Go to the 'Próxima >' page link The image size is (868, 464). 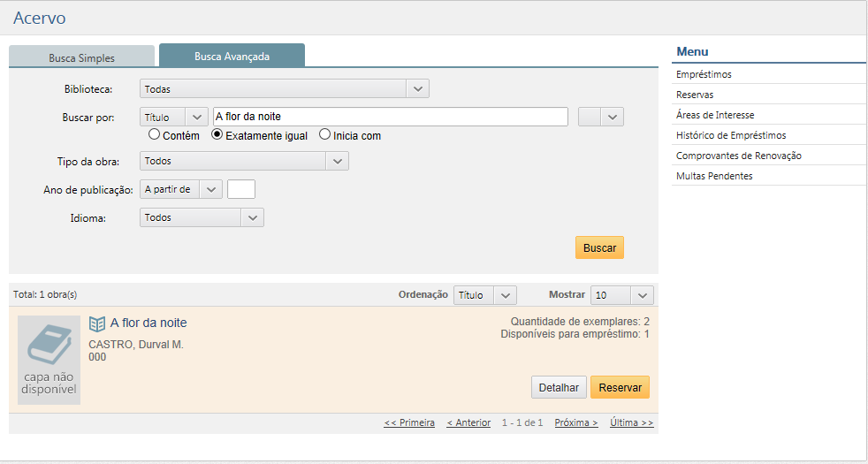[x=576, y=422]
